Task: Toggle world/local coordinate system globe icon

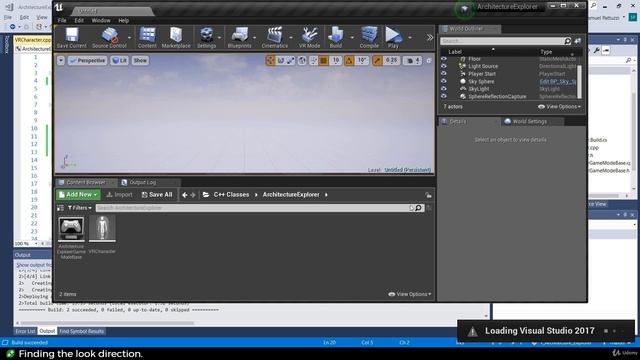Action: point(302,60)
